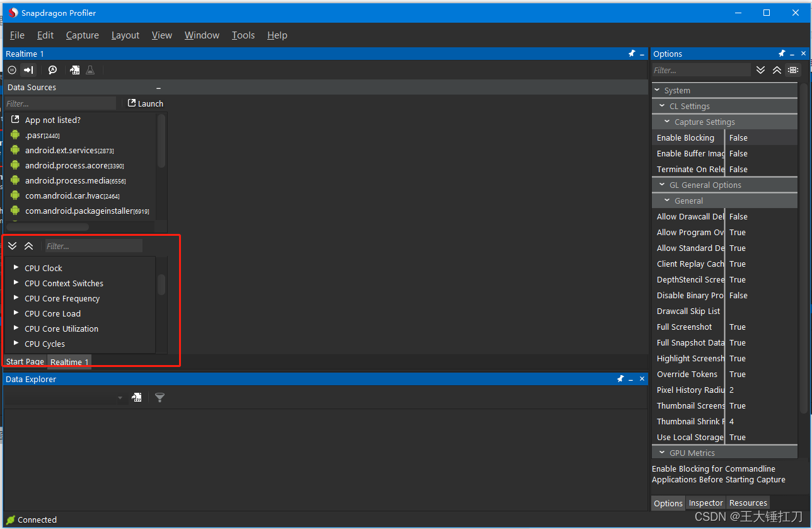Expand the CPU Cycles group

click(x=16, y=343)
